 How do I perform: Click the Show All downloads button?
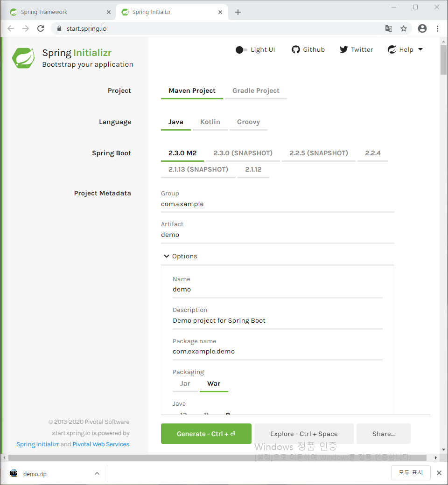point(411,472)
